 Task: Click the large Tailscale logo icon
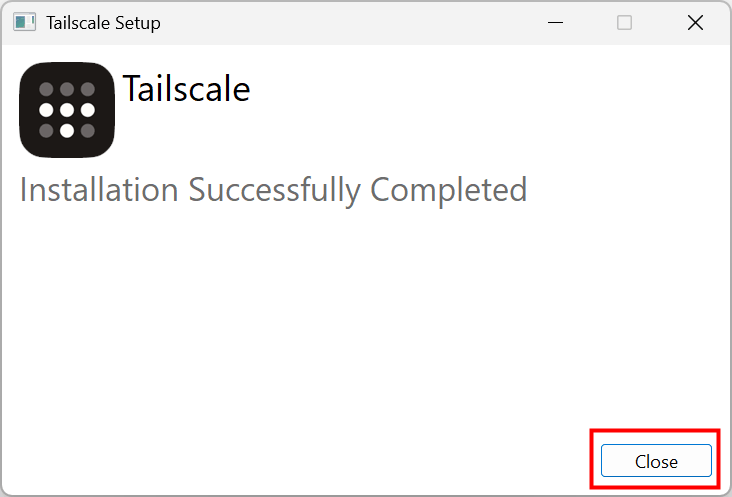pyautogui.click(x=67, y=110)
